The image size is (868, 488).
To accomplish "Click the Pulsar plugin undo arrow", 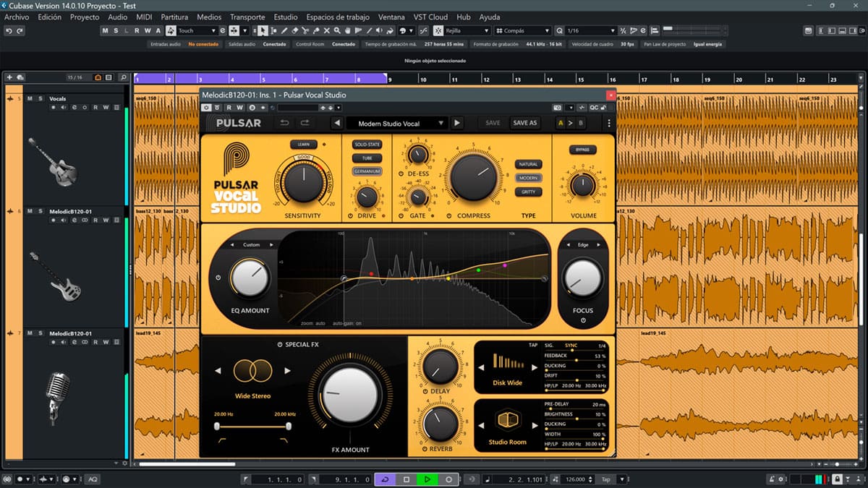I will pyautogui.click(x=285, y=123).
